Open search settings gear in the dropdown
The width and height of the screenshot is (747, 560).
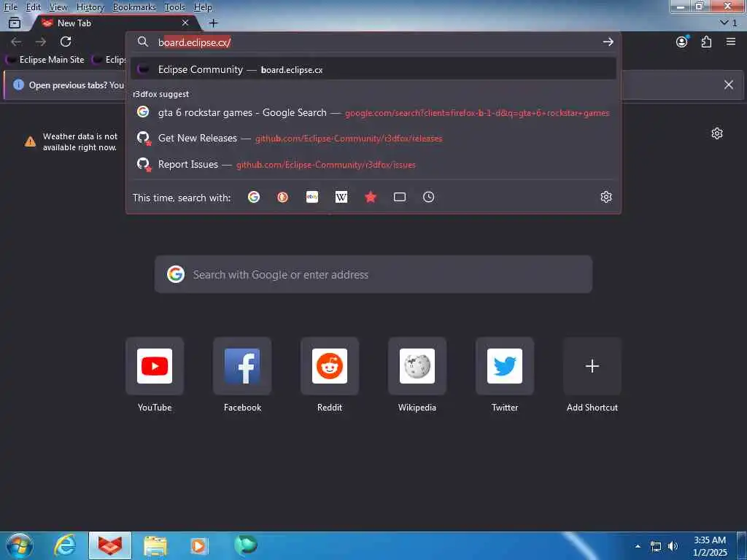coord(606,197)
